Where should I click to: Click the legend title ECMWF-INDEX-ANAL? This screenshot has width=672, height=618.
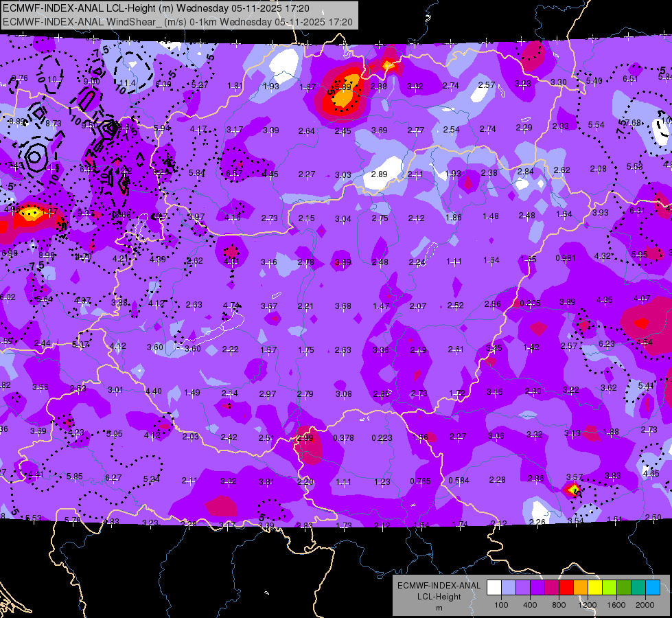coord(439,586)
